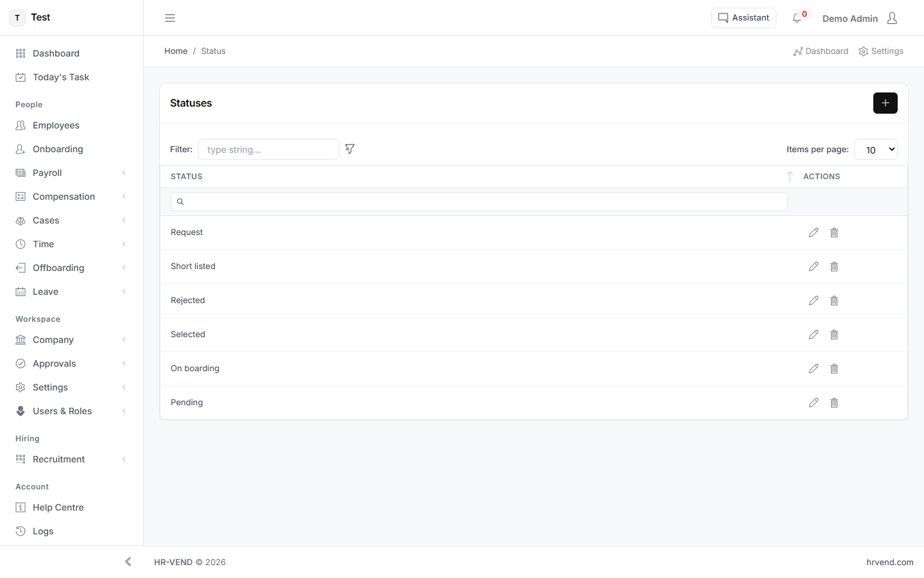Image resolution: width=924 pixels, height=578 pixels.
Task: Click the sort arrow in the Status header
Action: 790,176
